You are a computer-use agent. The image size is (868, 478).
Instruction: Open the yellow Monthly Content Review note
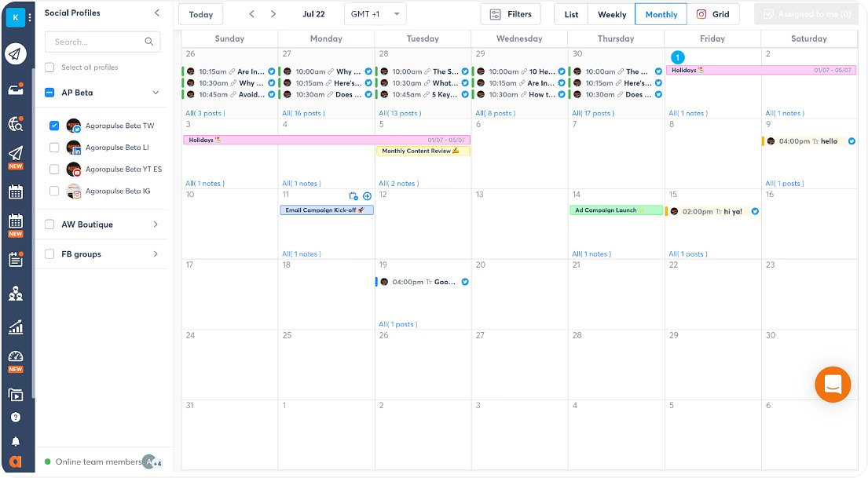[x=423, y=151]
